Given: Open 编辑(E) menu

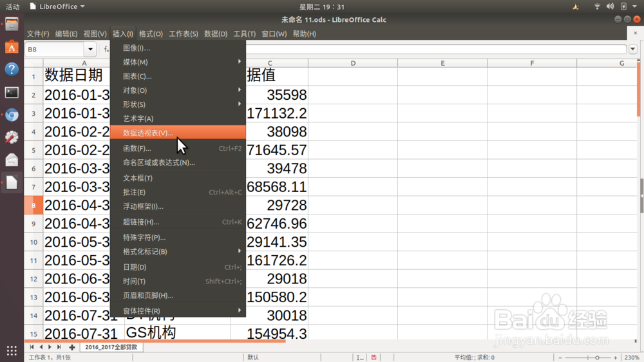Looking at the screenshot, I should click(x=66, y=34).
